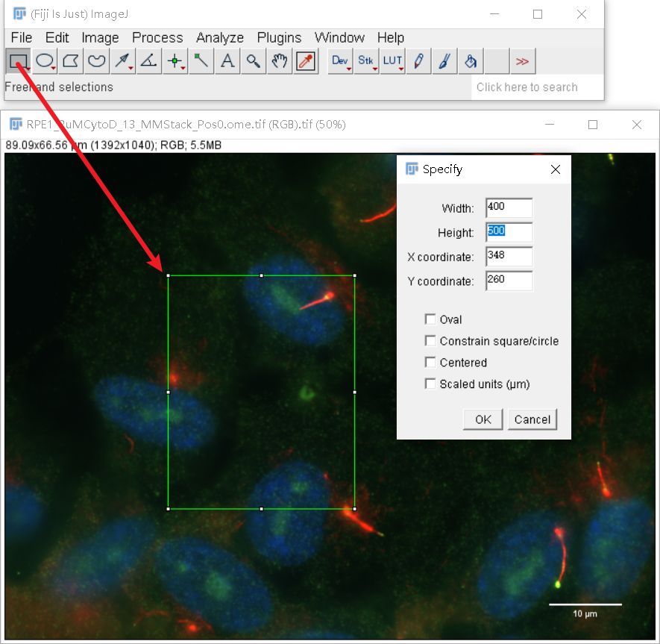Open the Dev developer menu button

tap(340, 61)
